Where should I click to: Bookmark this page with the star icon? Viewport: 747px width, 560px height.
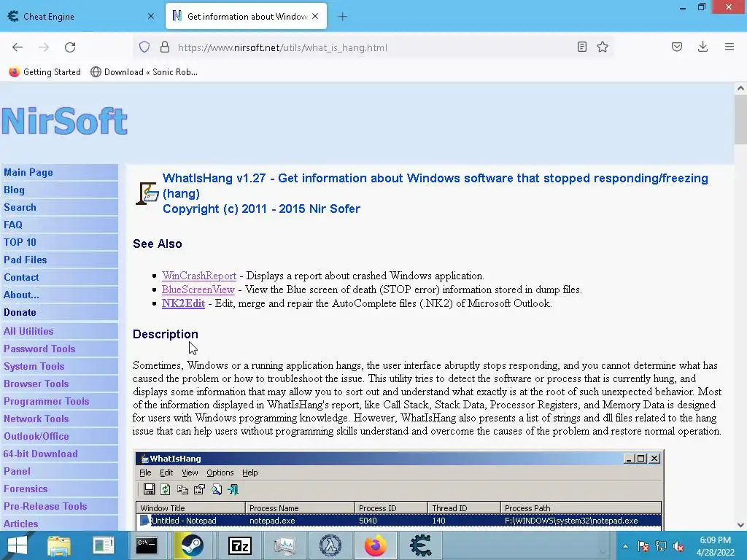(603, 47)
